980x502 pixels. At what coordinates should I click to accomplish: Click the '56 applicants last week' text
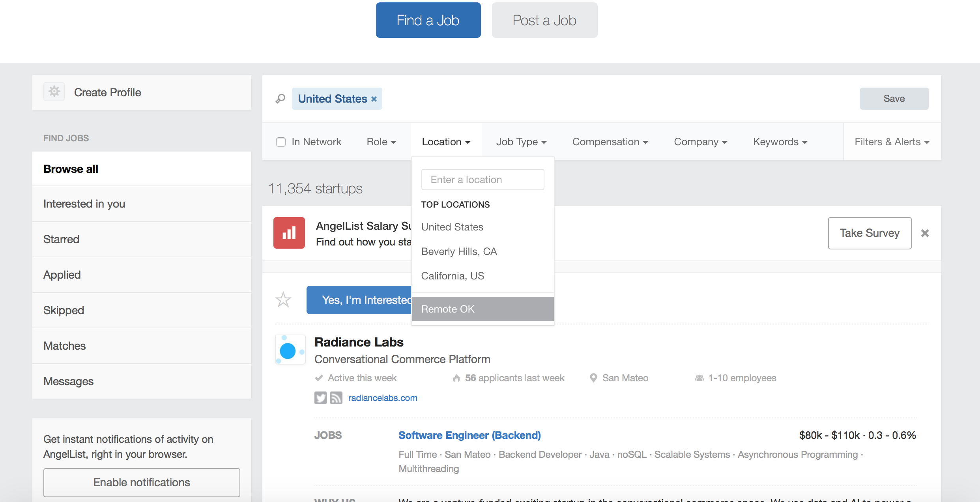515,378
